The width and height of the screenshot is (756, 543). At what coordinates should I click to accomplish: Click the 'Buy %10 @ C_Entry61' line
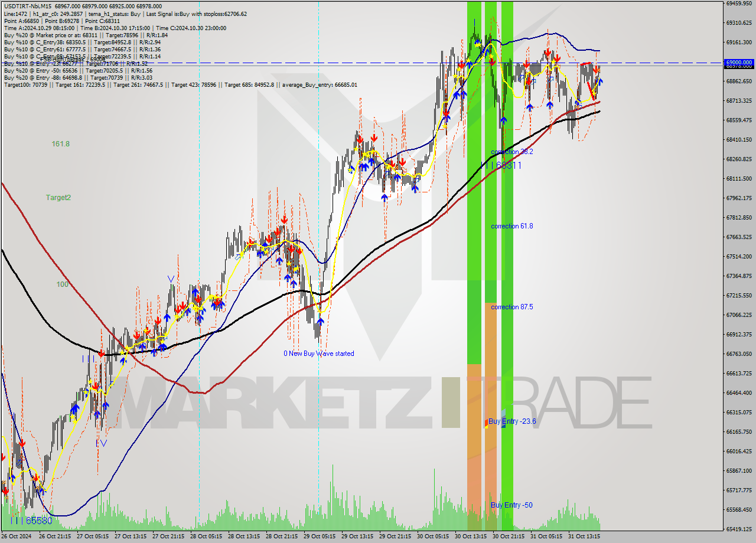click(x=82, y=50)
